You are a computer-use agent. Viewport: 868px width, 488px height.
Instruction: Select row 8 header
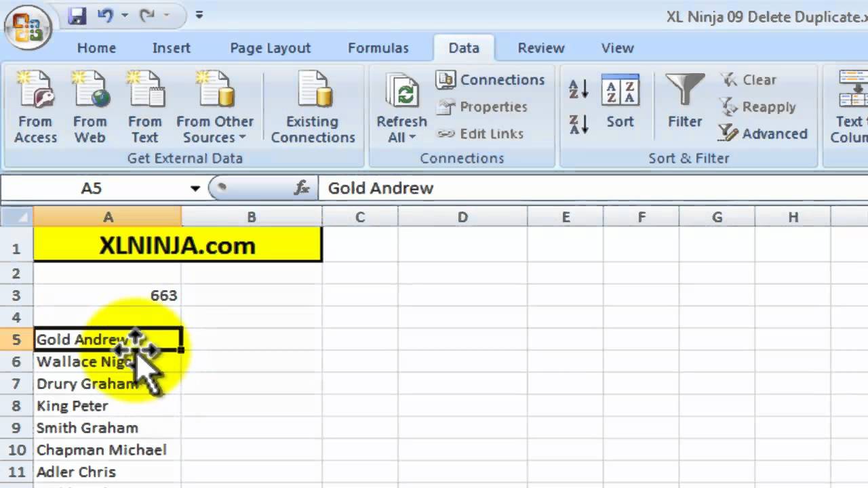(x=17, y=406)
